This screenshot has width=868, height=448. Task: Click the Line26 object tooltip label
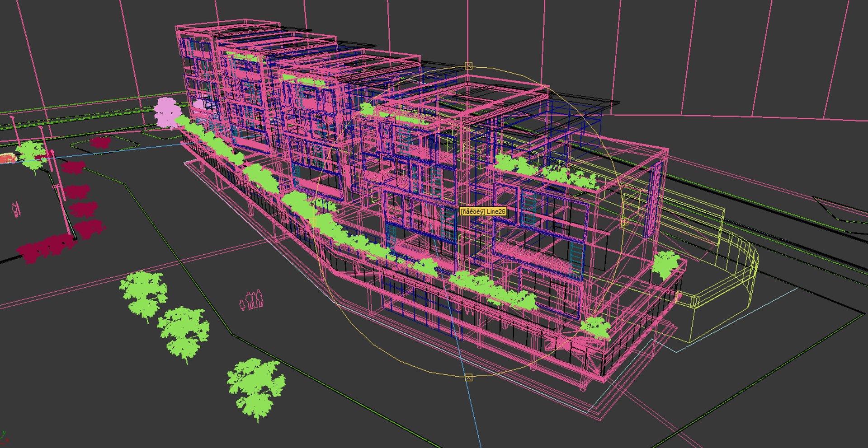[x=483, y=211]
